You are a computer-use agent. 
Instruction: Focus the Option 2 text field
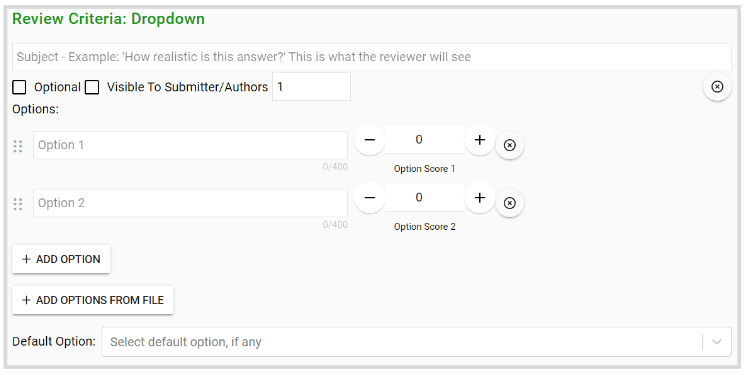pos(190,203)
